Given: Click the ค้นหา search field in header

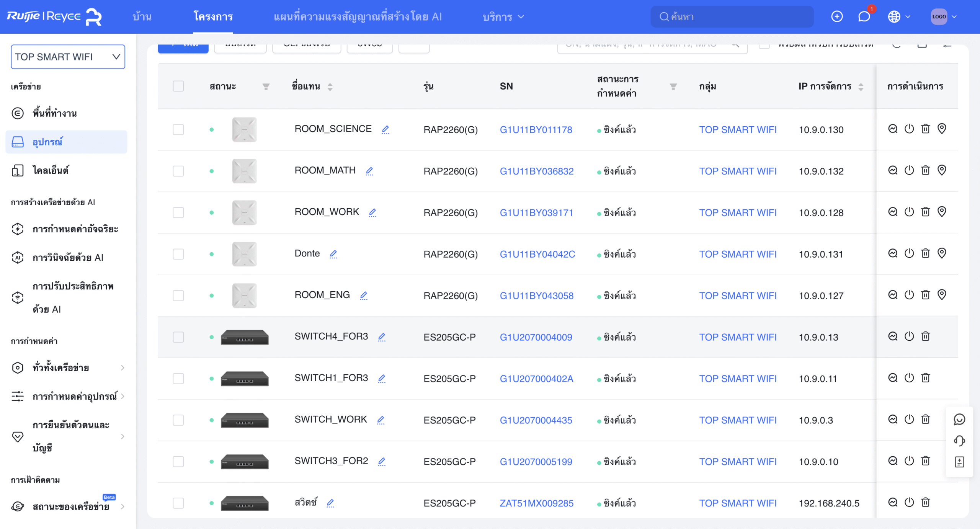Looking at the screenshot, I should [731, 16].
